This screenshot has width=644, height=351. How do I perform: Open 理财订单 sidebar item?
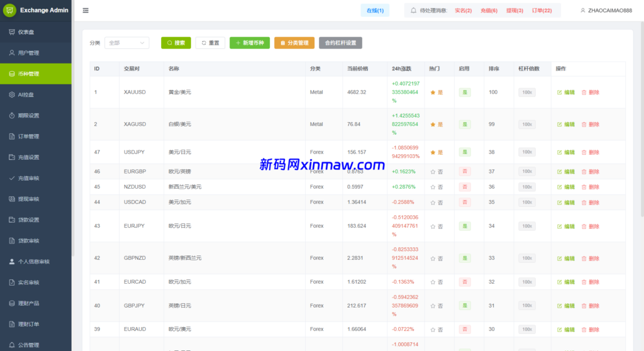click(x=36, y=325)
